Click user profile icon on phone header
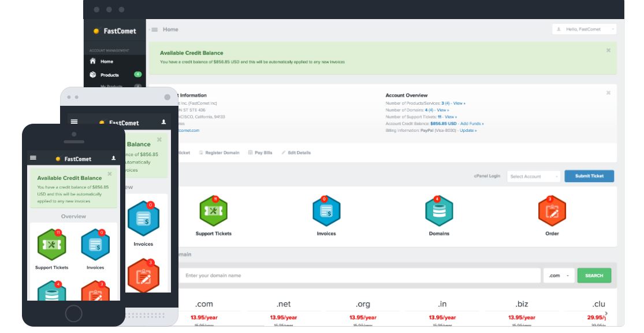644x333 pixels. (x=113, y=158)
